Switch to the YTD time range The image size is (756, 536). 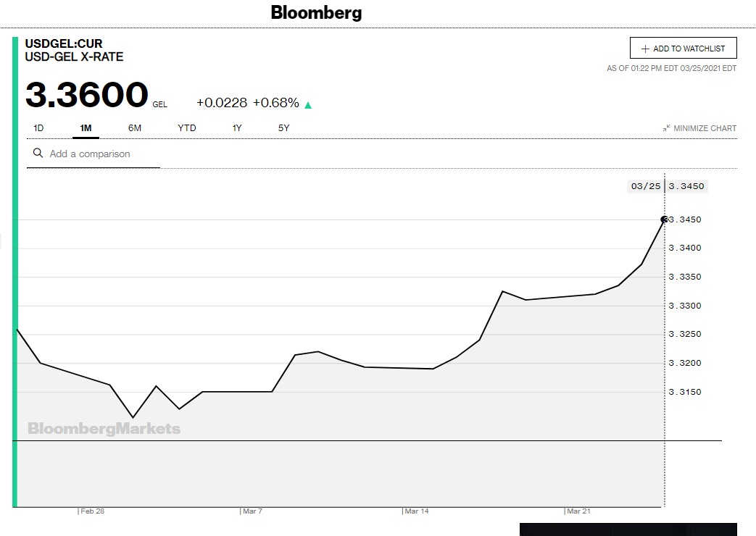186,128
